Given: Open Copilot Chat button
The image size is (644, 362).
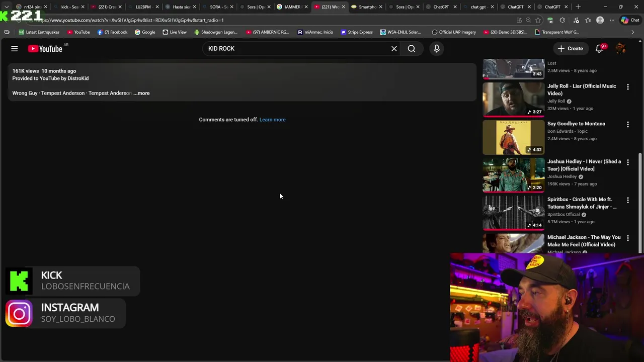Looking at the screenshot, I should pos(630,20).
